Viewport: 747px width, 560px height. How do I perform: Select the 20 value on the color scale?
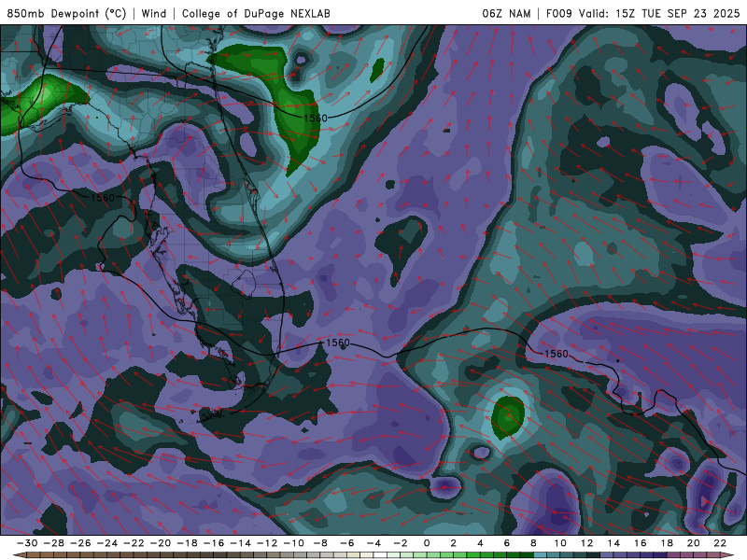click(x=694, y=543)
